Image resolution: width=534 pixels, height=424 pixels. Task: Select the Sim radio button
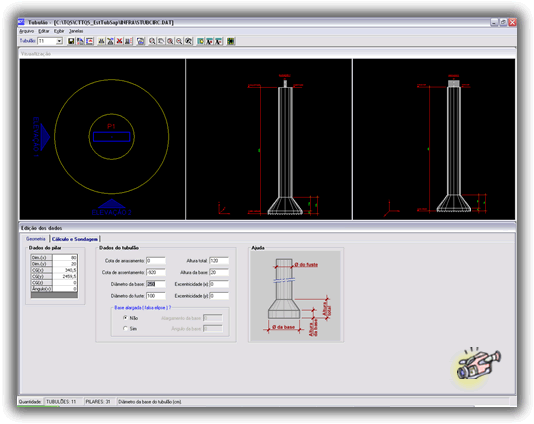pos(125,329)
